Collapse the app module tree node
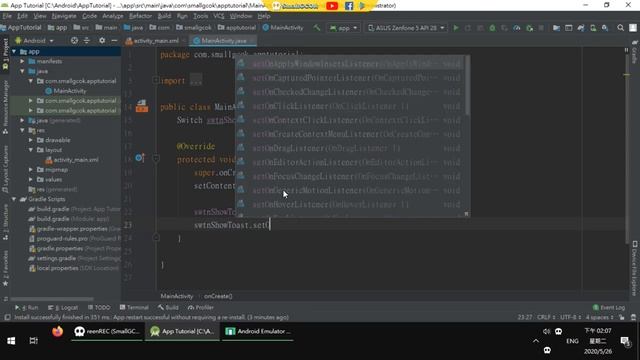Image resolution: width=640 pixels, height=360 pixels. point(14,51)
